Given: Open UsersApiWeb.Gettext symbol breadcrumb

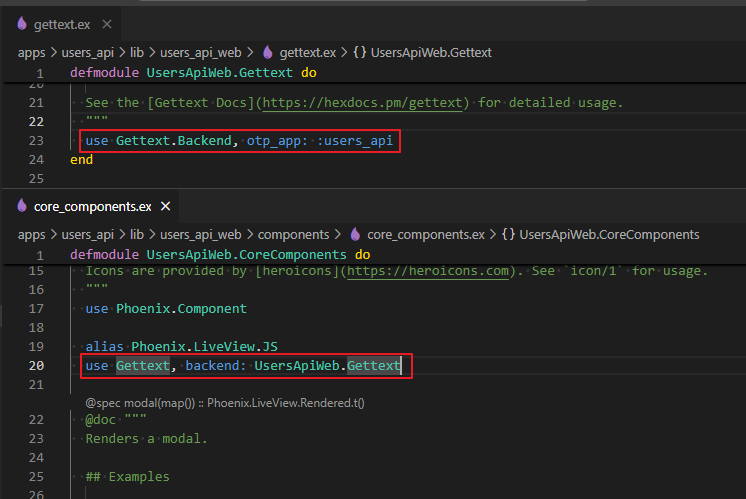Looking at the screenshot, I should 431,52.
